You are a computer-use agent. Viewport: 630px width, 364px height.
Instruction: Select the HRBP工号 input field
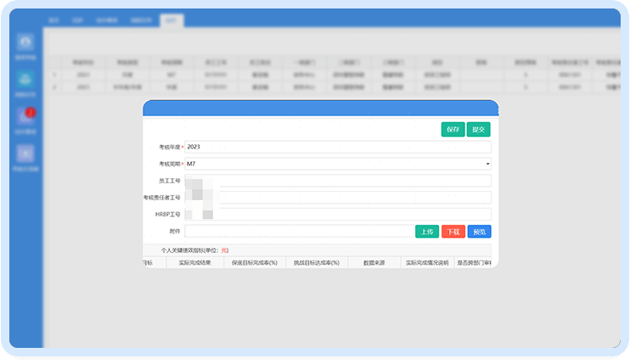click(x=338, y=215)
